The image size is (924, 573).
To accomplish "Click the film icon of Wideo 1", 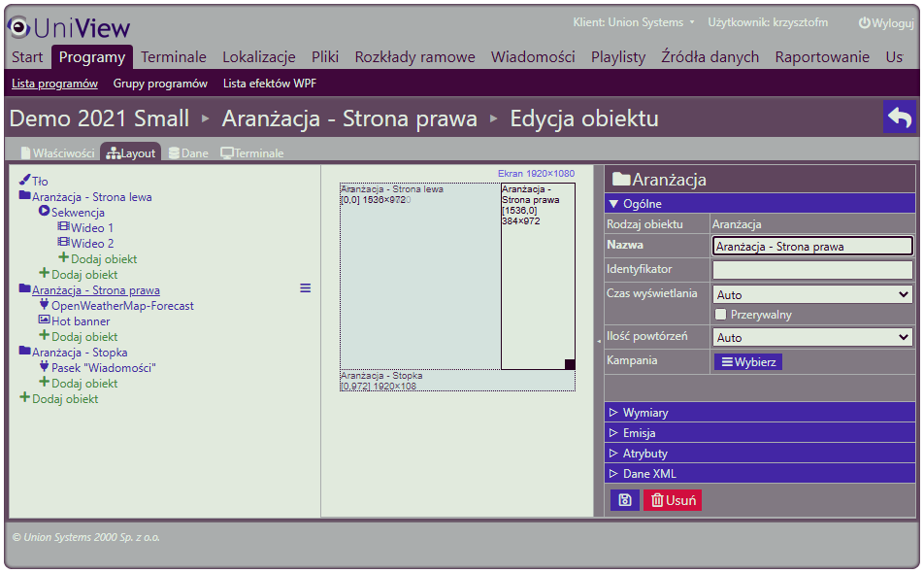I will 64,227.
